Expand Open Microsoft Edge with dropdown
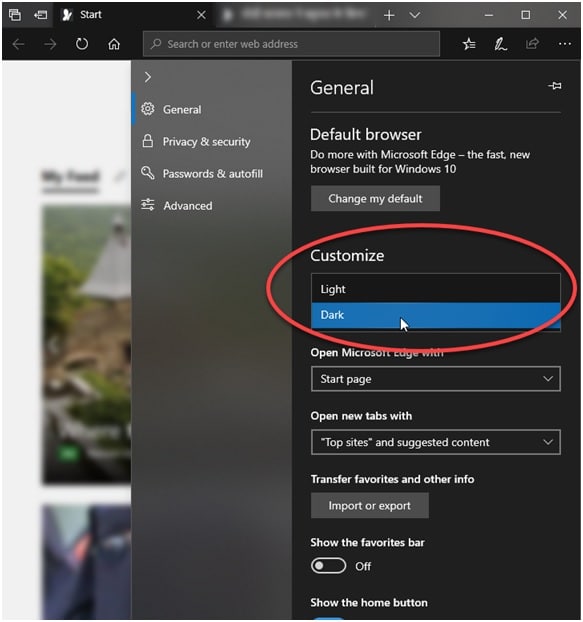Viewport: 583px width, 622px height. click(435, 379)
